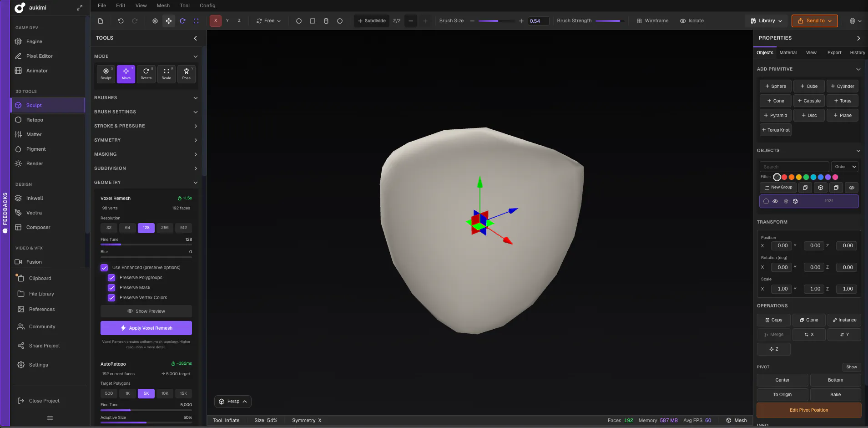Toggle Z axis symmetry button
Viewport: 868px width, 428px height.
(x=239, y=20)
